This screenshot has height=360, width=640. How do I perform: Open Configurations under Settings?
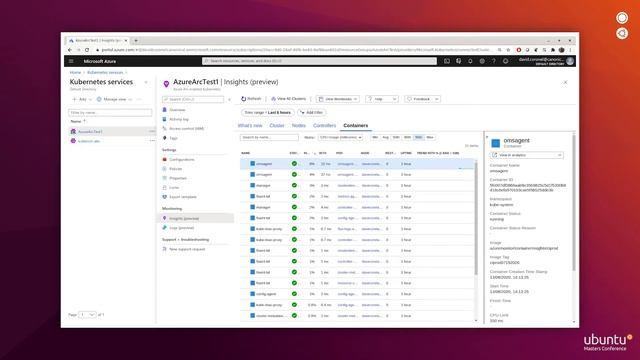(x=182, y=160)
